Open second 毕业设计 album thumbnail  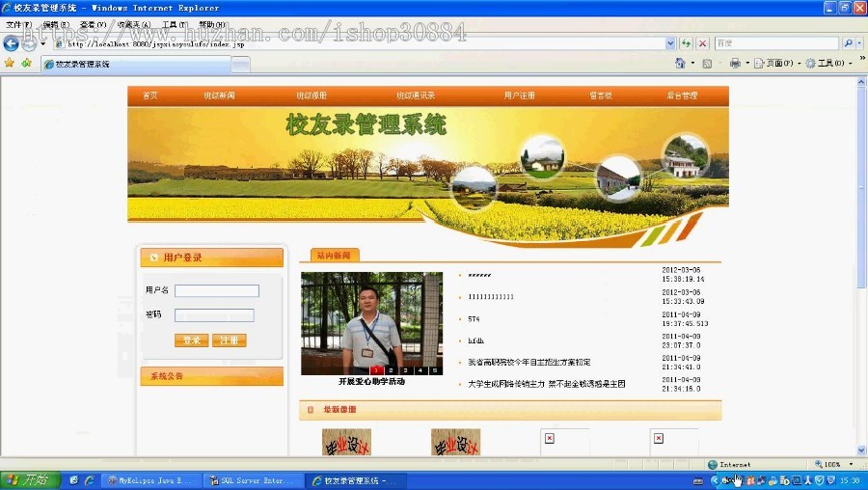[x=455, y=442]
